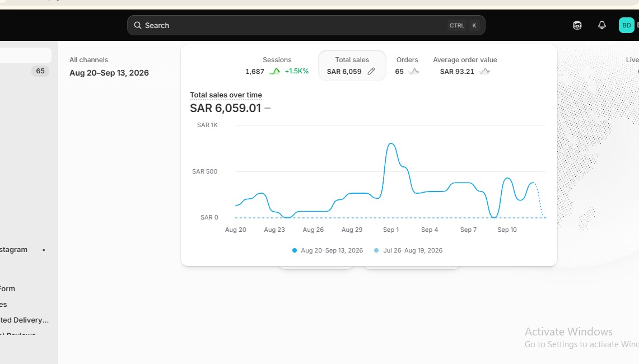639x364 pixels.
Task: Click the Sep 1 axis label
Action: coord(391,230)
